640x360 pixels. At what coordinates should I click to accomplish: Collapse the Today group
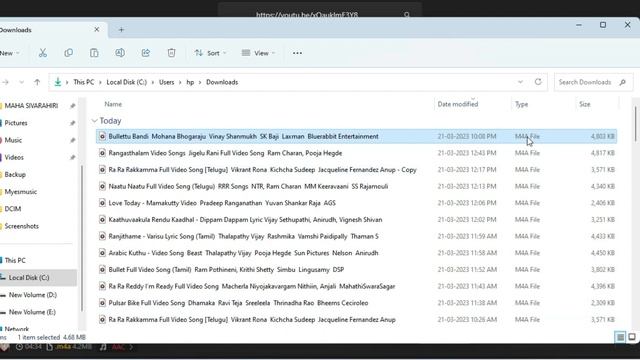pos(94,121)
